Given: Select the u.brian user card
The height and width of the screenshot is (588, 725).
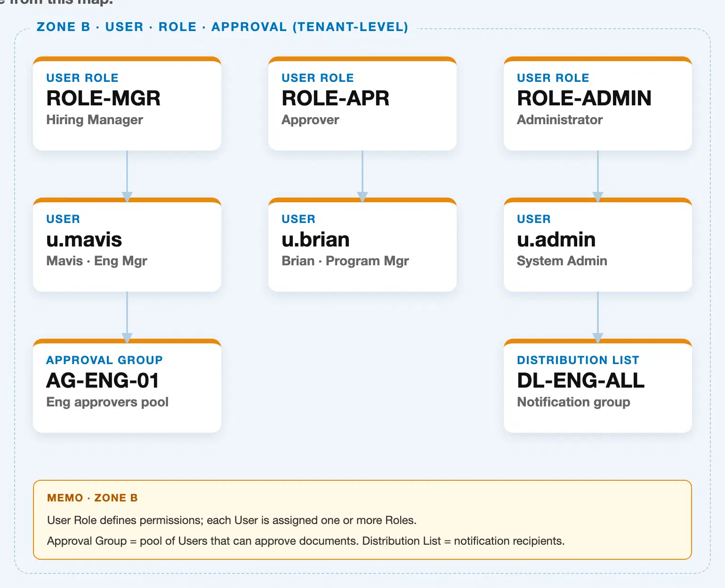Looking at the screenshot, I should coord(362,245).
